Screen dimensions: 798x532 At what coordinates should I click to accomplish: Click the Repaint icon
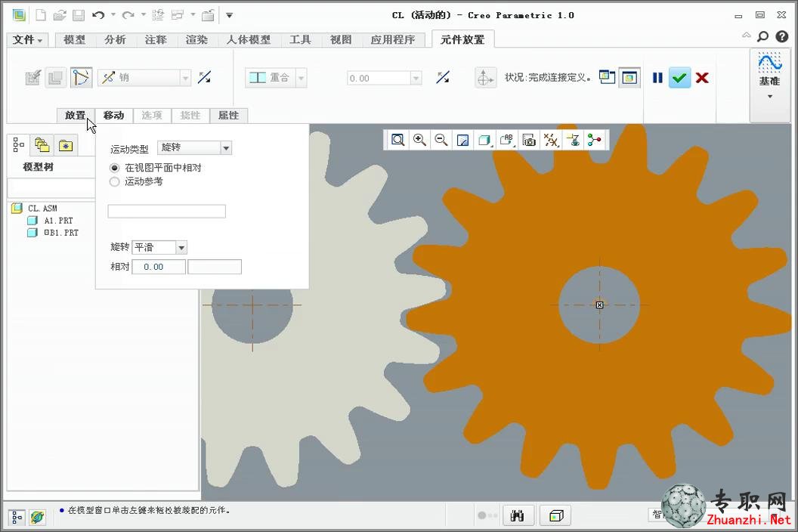click(462, 141)
